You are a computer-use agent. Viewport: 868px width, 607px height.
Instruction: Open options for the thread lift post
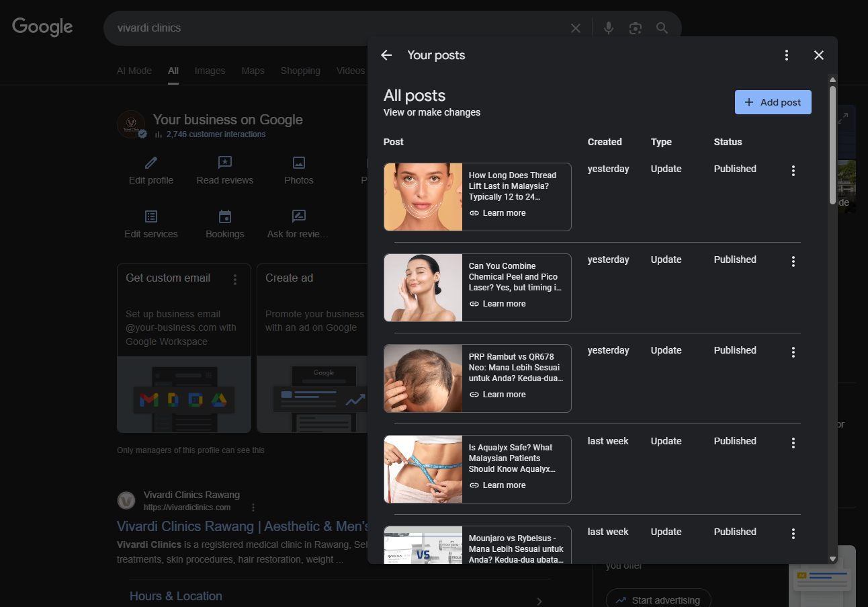[x=793, y=171]
